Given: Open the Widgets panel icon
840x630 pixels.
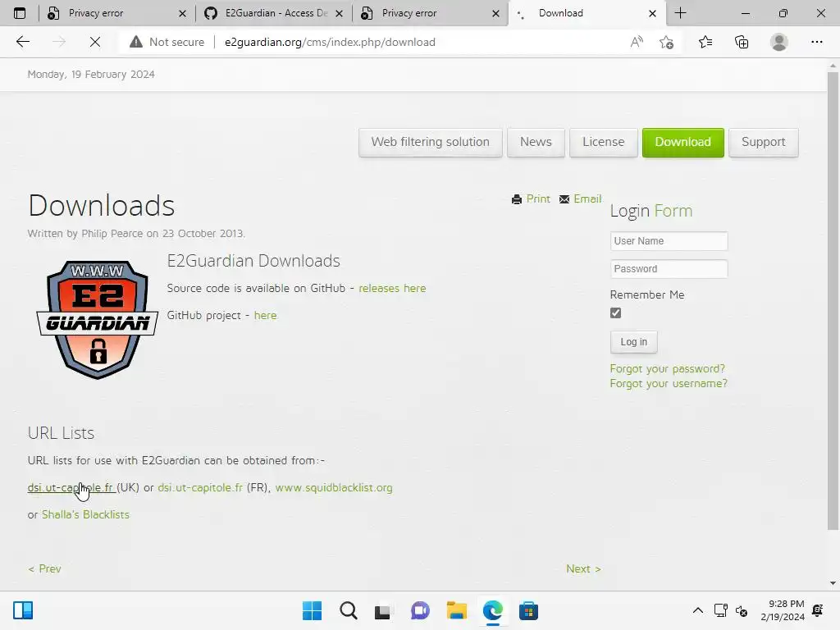Looking at the screenshot, I should (23, 610).
